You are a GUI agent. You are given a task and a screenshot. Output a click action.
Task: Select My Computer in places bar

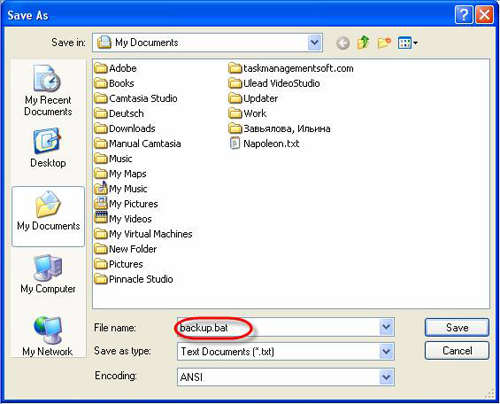tap(48, 274)
